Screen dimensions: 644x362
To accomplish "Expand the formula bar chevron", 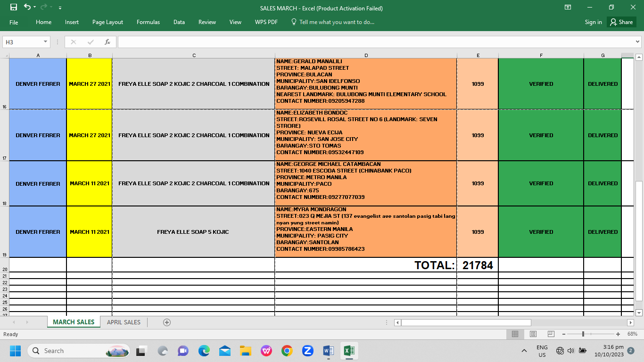I will [638, 42].
